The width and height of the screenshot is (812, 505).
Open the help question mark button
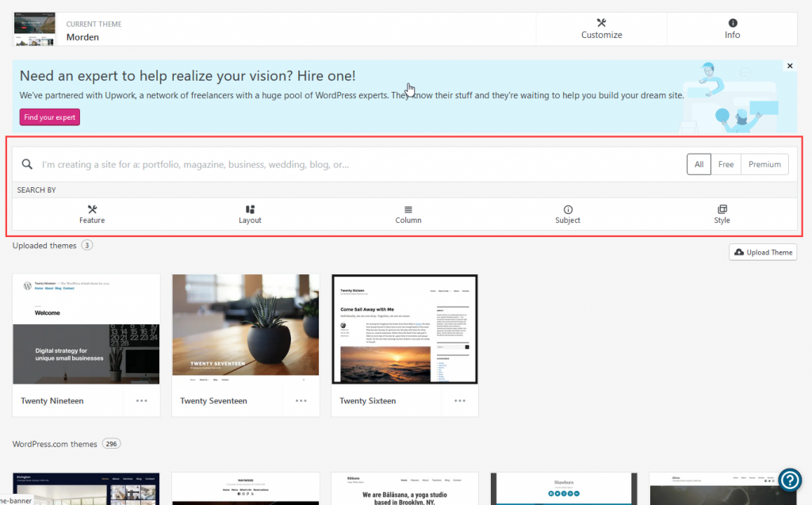tap(790, 480)
